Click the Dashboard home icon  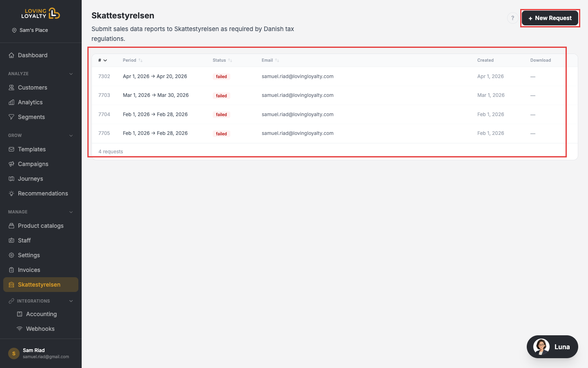click(x=11, y=55)
